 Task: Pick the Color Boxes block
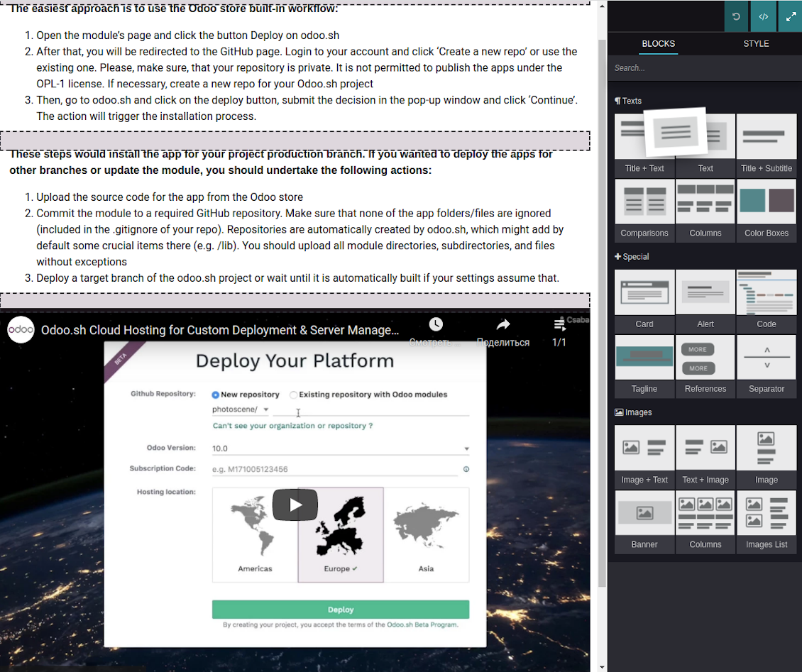(x=767, y=209)
